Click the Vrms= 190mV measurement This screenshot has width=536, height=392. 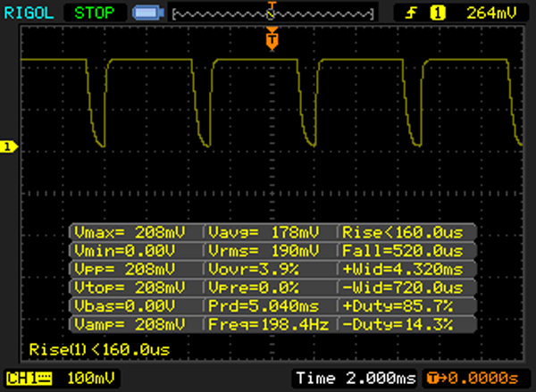[264, 251]
